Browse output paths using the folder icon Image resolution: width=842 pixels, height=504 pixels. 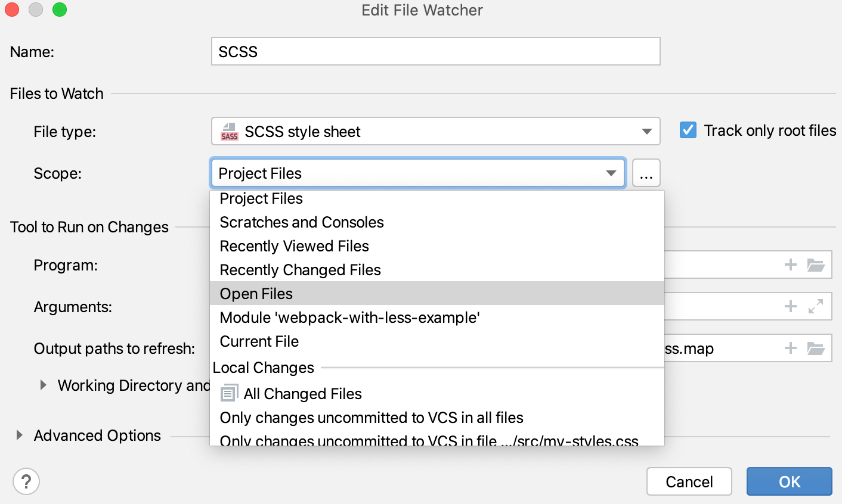tap(816, 349)
